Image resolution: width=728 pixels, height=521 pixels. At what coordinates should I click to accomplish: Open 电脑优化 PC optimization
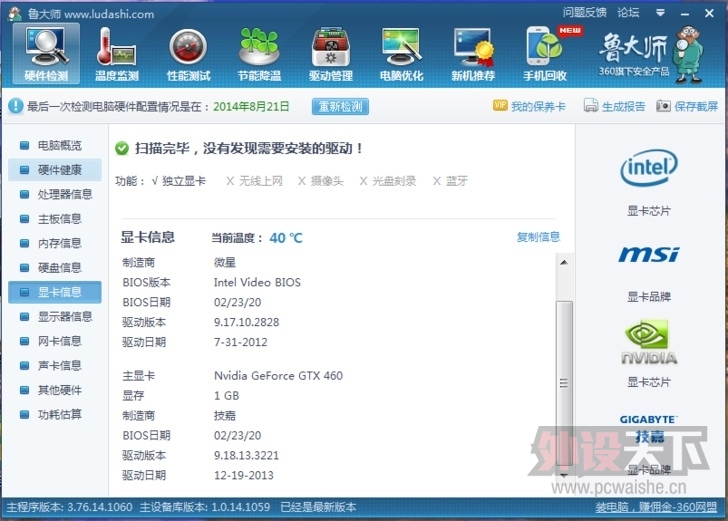coord(402,54)
